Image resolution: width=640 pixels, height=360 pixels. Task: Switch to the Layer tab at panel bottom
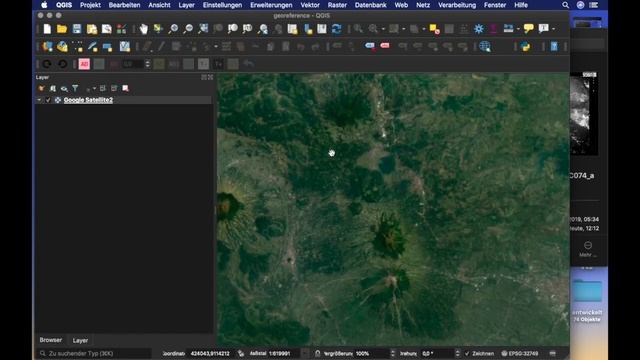coord(80,340)
